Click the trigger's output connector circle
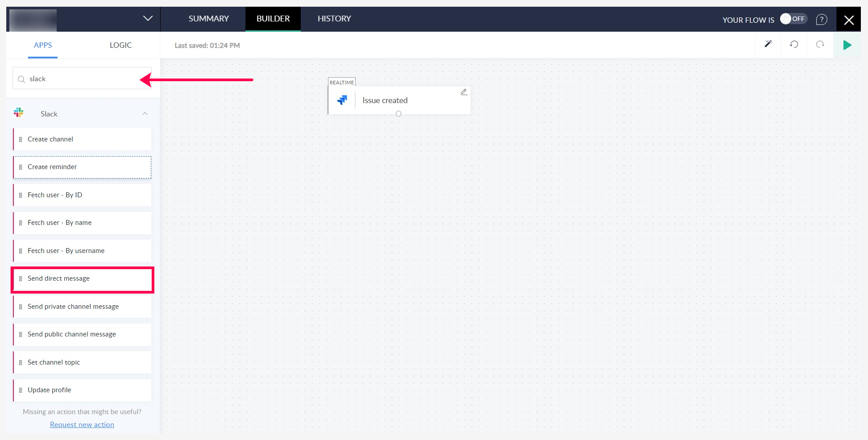 pyautogui.click(x=399, y=114)
